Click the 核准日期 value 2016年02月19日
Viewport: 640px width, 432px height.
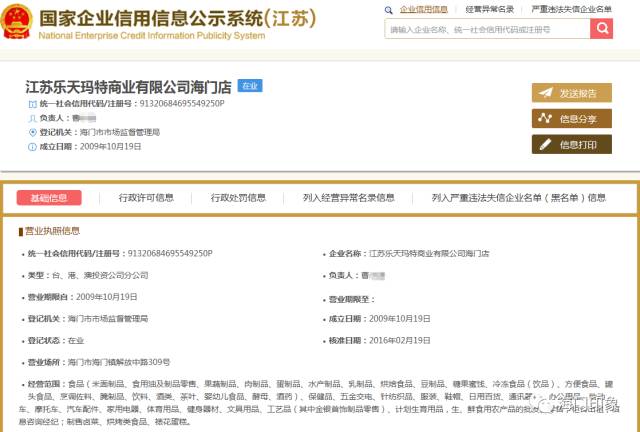click(x=400, y=340)
